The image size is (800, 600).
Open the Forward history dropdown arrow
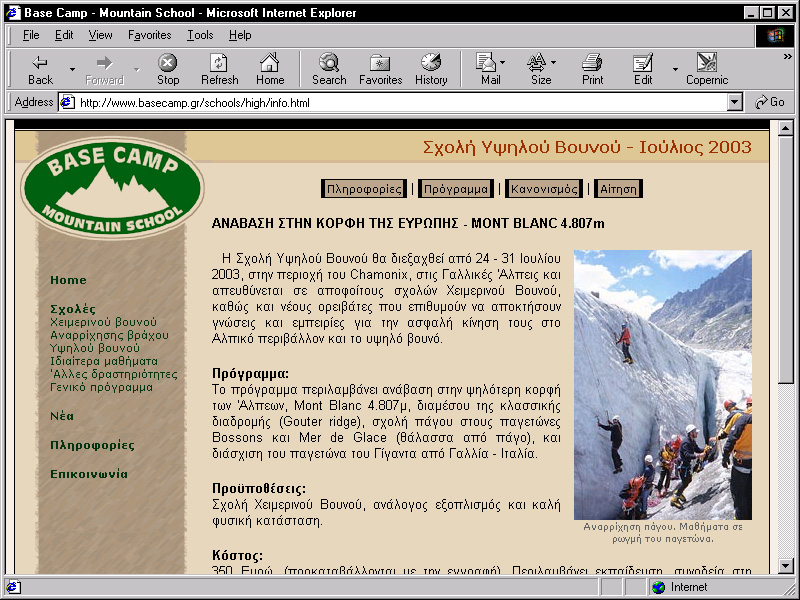coord(137,69)
